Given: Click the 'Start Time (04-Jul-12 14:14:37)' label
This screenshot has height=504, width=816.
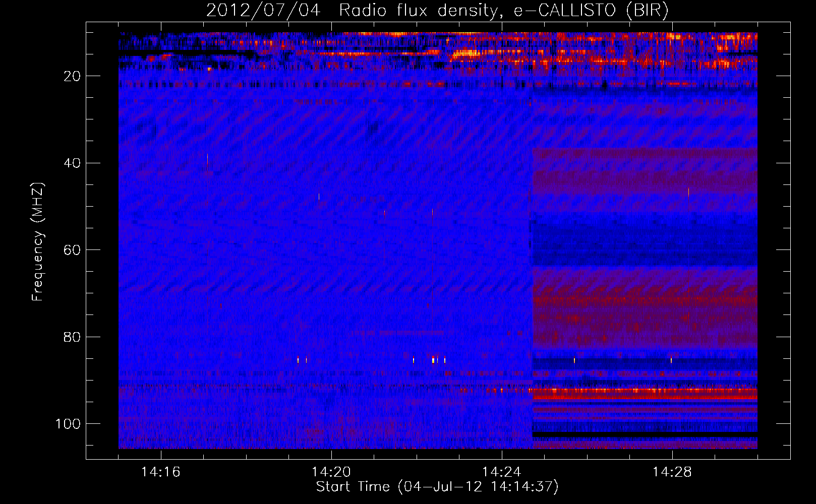Looking at the screenshot, I should pos(437,487).
